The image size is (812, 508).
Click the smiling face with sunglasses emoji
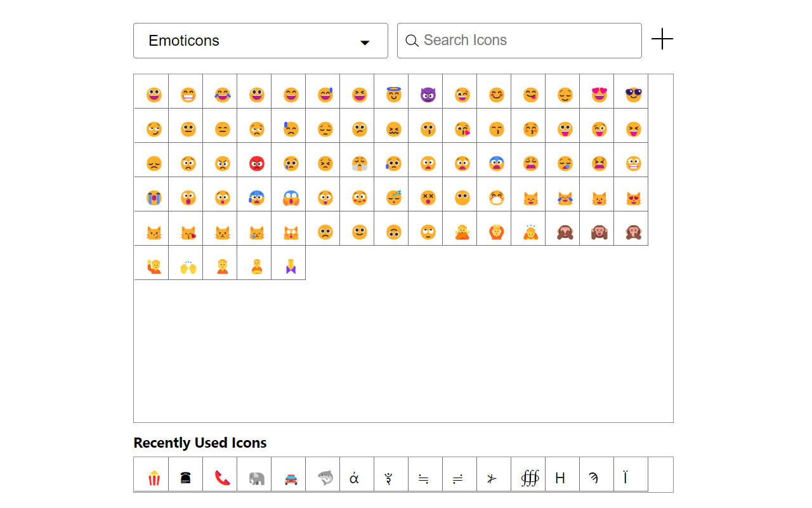[x=631, y=93]
